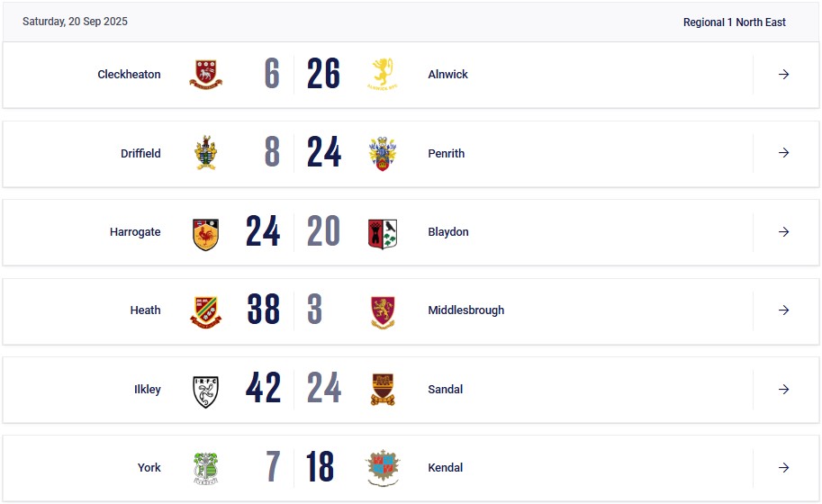Click Heath's score of 38
This screenshot has width=822, height=504.
pyautogui.click(x=263, y=309)
